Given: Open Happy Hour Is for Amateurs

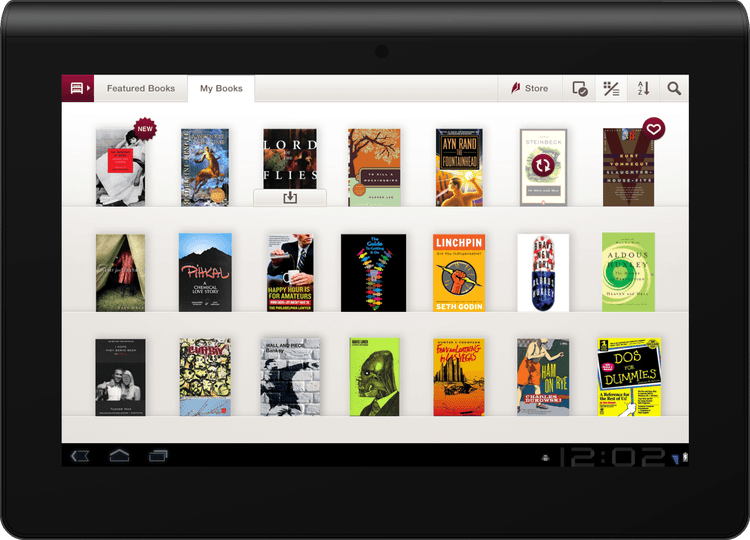Looking at the screenshot, I should click(x=290, y=273).
